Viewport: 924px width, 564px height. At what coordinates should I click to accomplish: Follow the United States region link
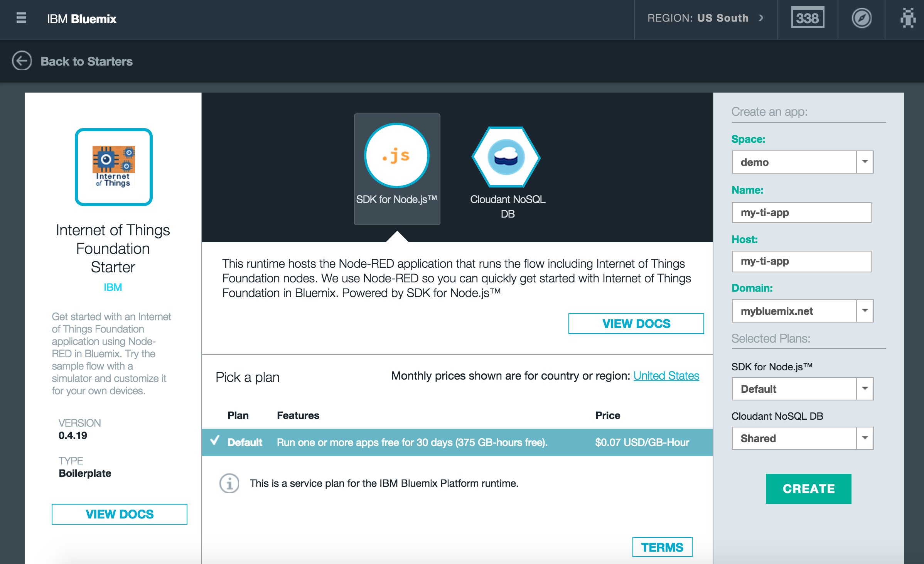point(666,376)
